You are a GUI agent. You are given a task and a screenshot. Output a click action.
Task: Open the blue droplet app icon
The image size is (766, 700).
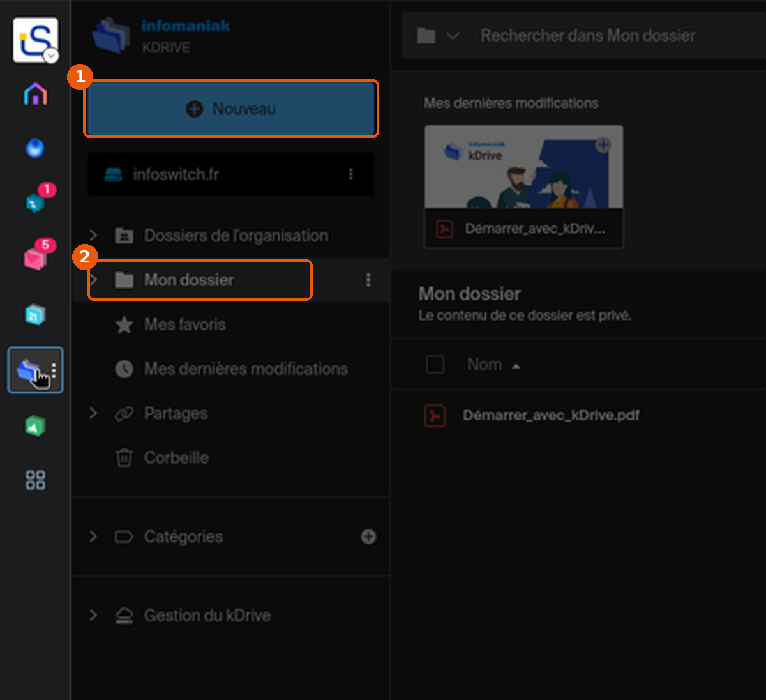35,148
